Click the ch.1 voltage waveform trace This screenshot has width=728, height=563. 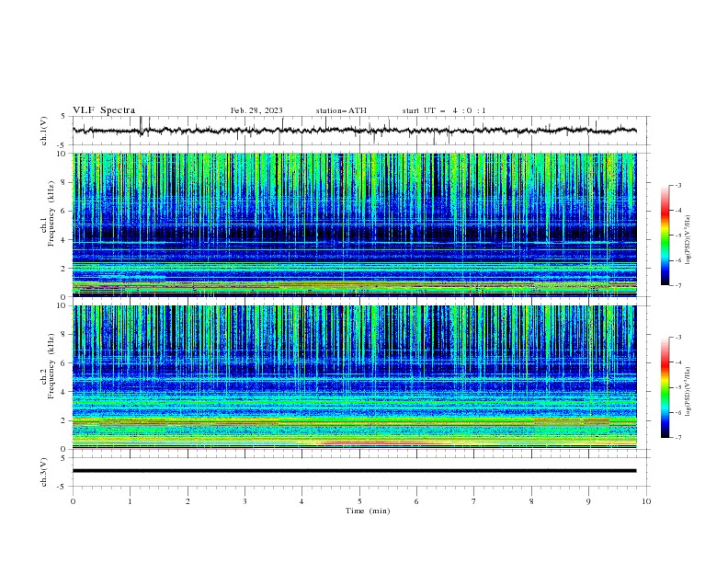(354, 131)
